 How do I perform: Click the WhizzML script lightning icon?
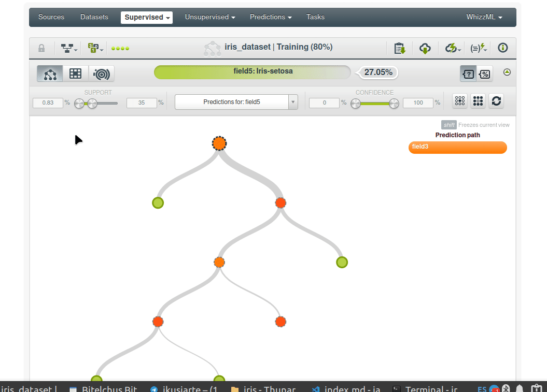pos(478,48)
